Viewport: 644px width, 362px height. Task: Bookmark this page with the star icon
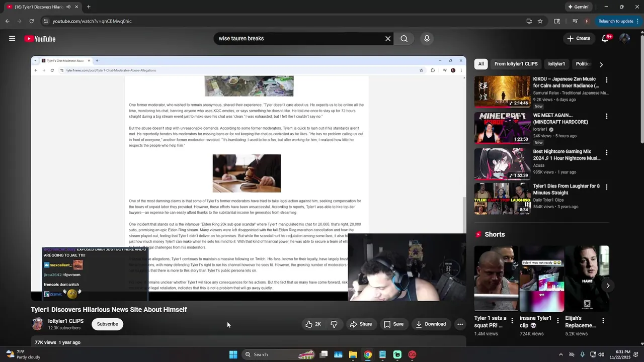pos(540,21)
